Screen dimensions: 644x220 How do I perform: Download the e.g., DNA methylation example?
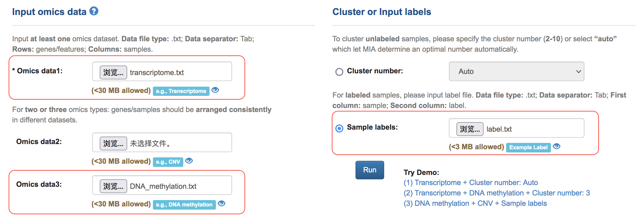[x=184, y=205]
